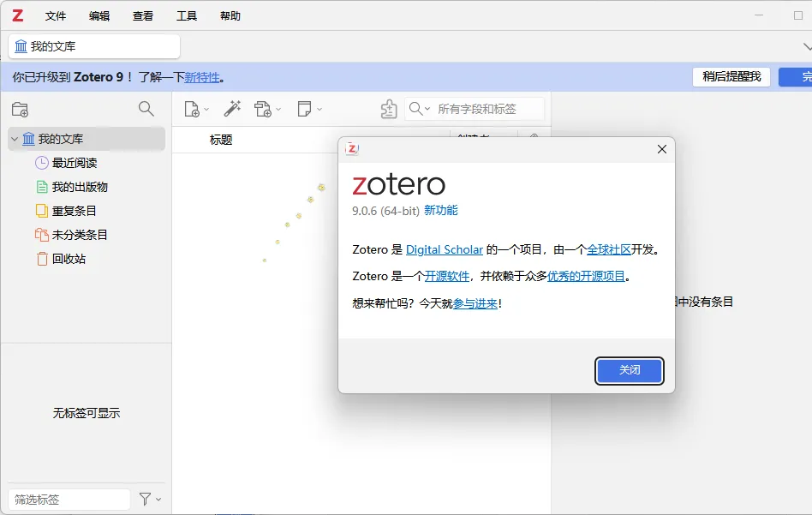
Task: Open the 参与进来 link
Action: 475,303
